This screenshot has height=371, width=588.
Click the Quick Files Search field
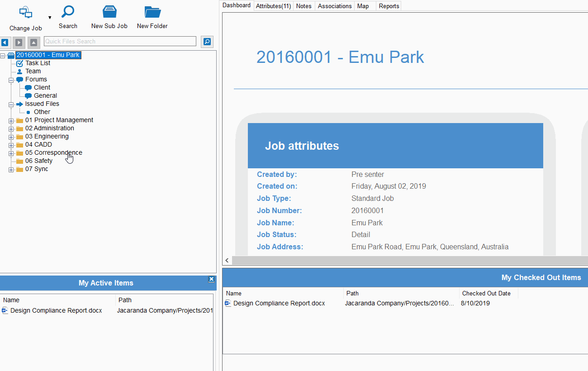pos(120,41)
